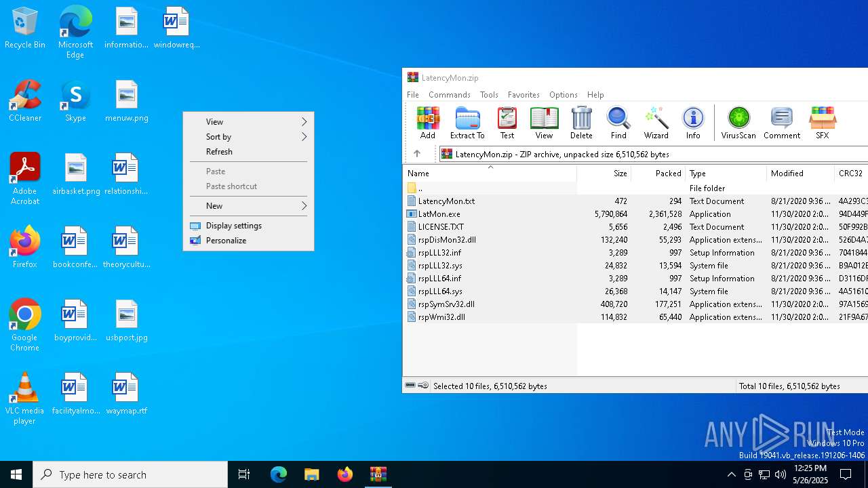This screenshot has height=488, width=868.
Task: Choose Personalize from context menu
Action: click(248, 241)
